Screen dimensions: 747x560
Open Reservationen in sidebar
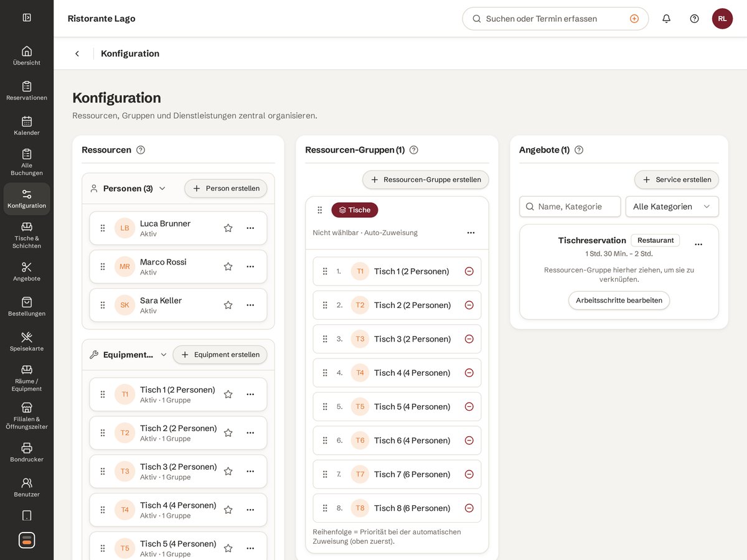[x=27, y=90]
